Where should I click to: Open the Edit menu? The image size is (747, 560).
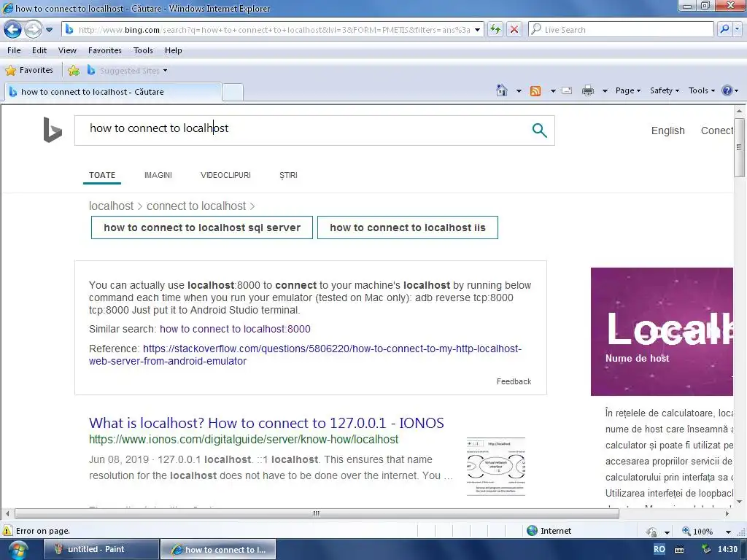(39, 50)
